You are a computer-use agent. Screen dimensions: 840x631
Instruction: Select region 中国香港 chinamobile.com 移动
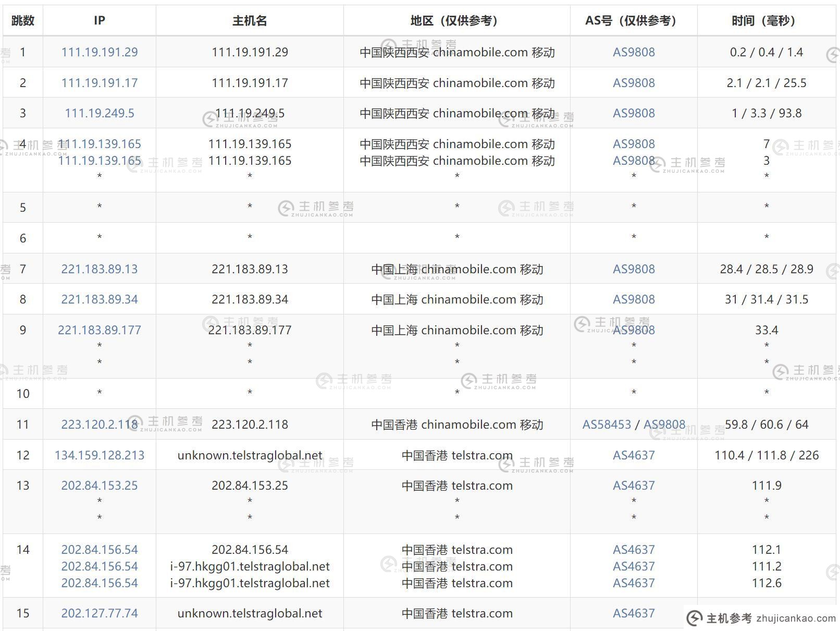(x=457, y=424)
